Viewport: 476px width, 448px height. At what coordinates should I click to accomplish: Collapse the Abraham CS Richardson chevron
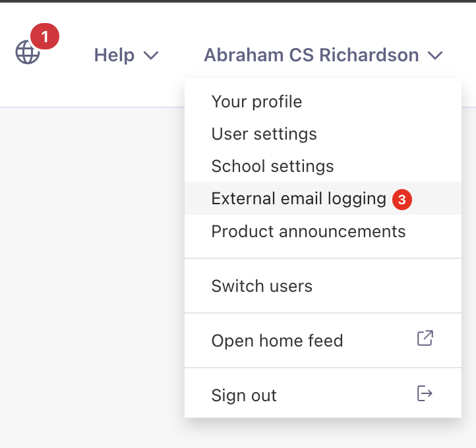point(435,55)
